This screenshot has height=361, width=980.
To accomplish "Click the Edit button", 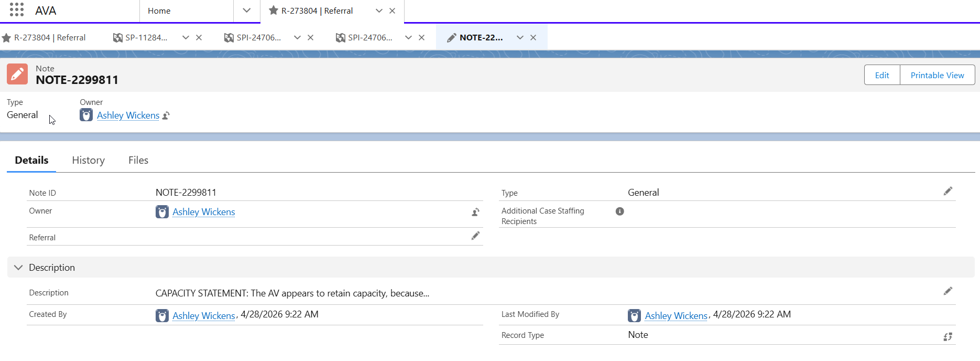I will click(x=882, y=75).
